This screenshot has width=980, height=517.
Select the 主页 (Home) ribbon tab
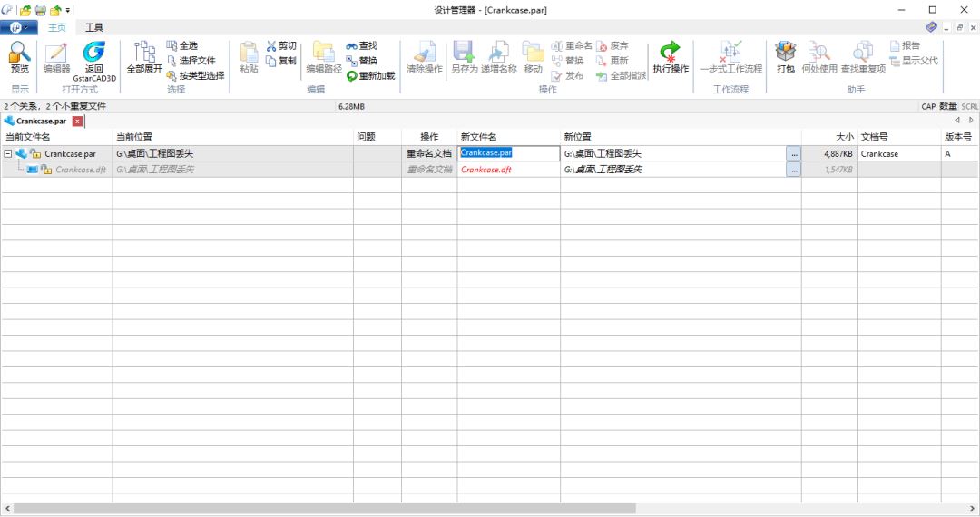point(56,28)
